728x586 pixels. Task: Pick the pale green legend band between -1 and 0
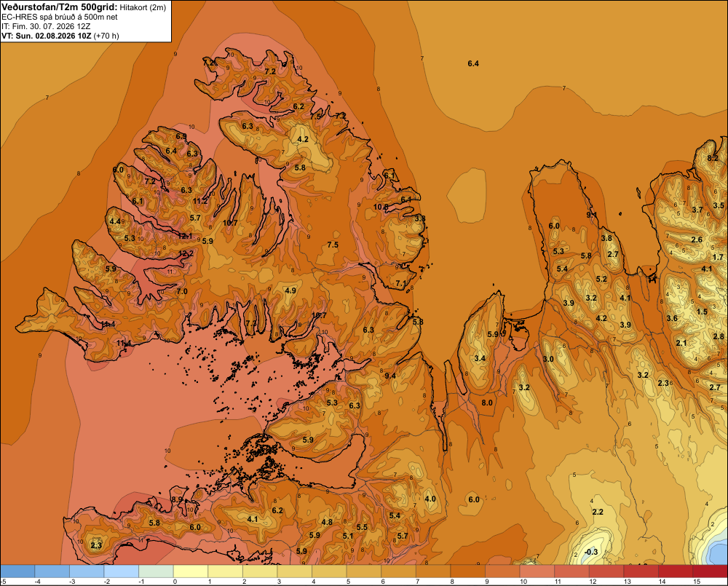(x=156, y=571)
